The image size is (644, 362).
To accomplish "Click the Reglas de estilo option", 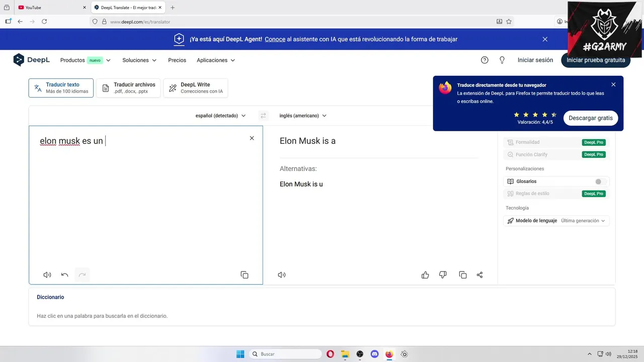I will [556, 194].
